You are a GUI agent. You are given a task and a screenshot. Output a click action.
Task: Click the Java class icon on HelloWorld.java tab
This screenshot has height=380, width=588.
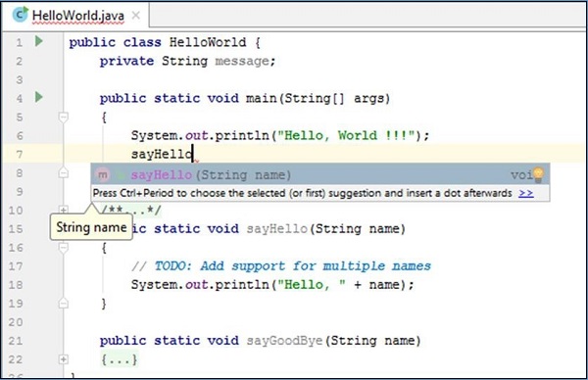tap(20, 15)
